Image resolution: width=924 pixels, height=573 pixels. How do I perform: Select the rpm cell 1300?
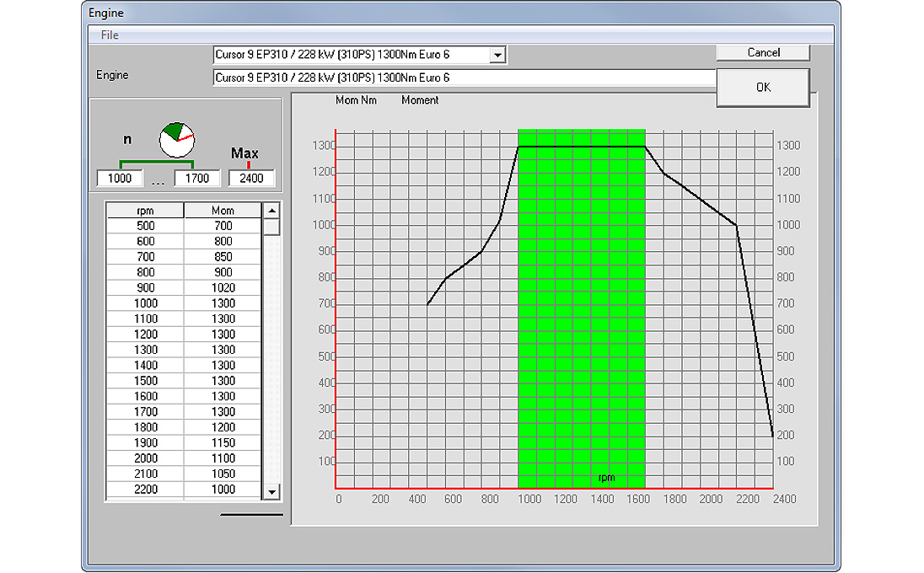(x=145, y=350)
